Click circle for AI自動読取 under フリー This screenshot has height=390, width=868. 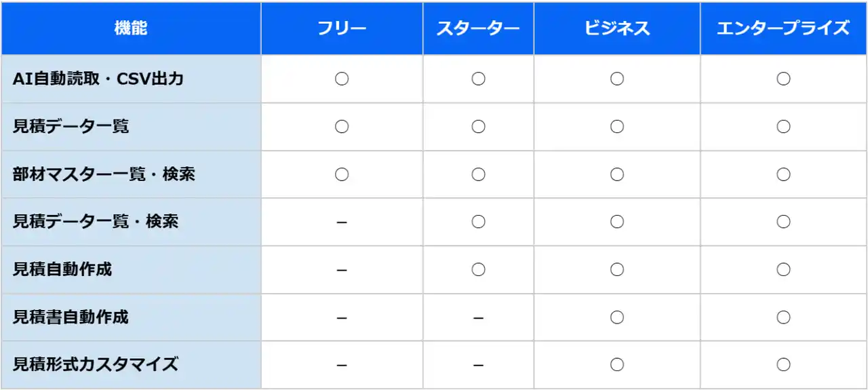[342, 79]
